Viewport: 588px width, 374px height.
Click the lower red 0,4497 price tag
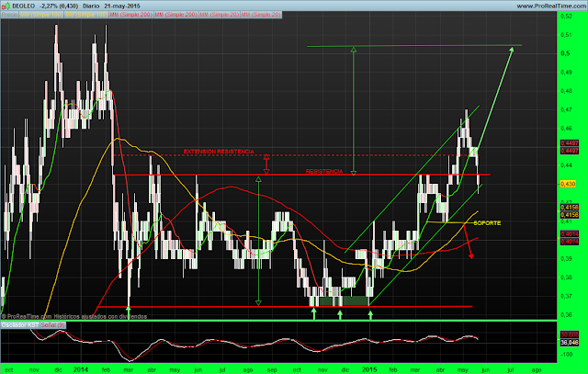[x=570, y=151]
